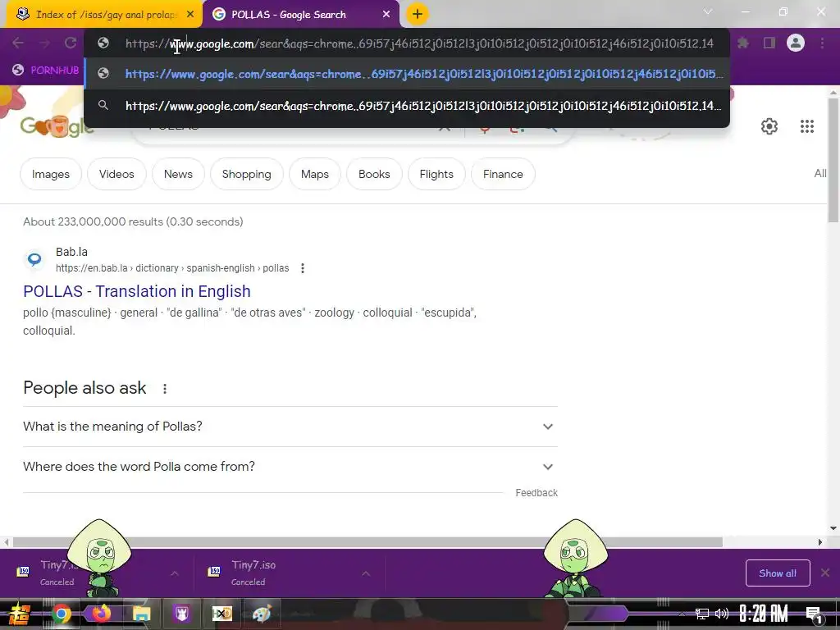
Task: Close the POLLAS Google Search tab
Action: click(x=386, y=15)
